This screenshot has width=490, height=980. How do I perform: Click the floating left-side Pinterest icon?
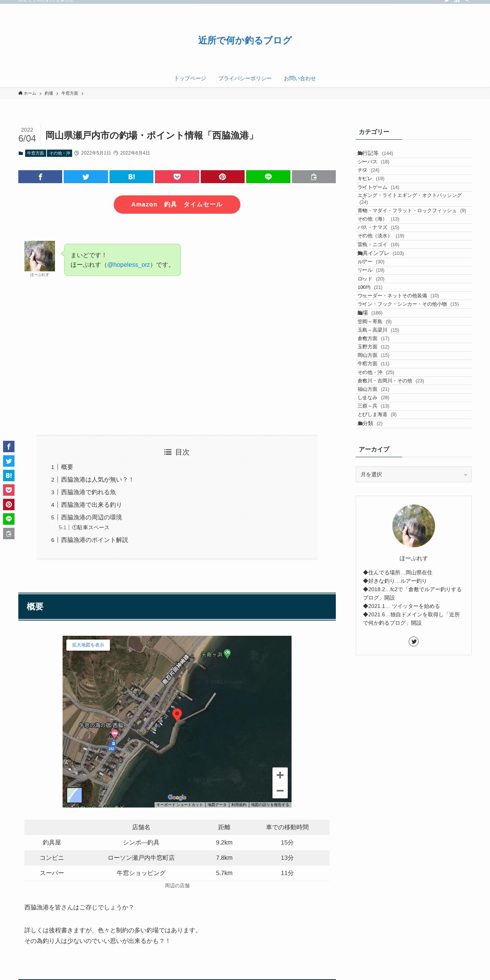pyautogui.click(x=9, y=505)
